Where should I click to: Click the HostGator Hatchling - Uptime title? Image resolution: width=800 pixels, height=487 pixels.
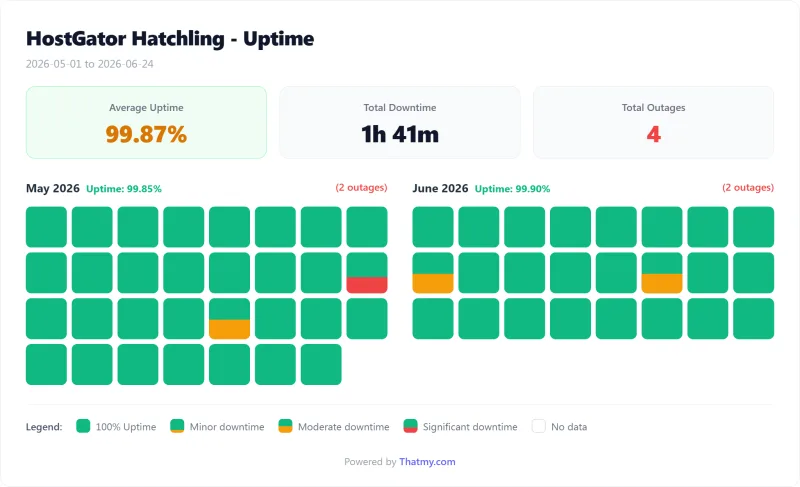[170, 39]
